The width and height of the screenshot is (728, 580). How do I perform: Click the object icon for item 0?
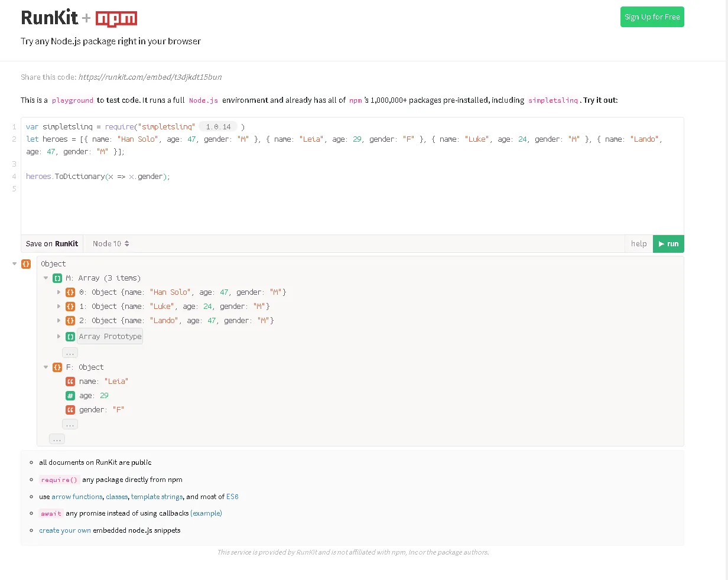tap(70, 292)
